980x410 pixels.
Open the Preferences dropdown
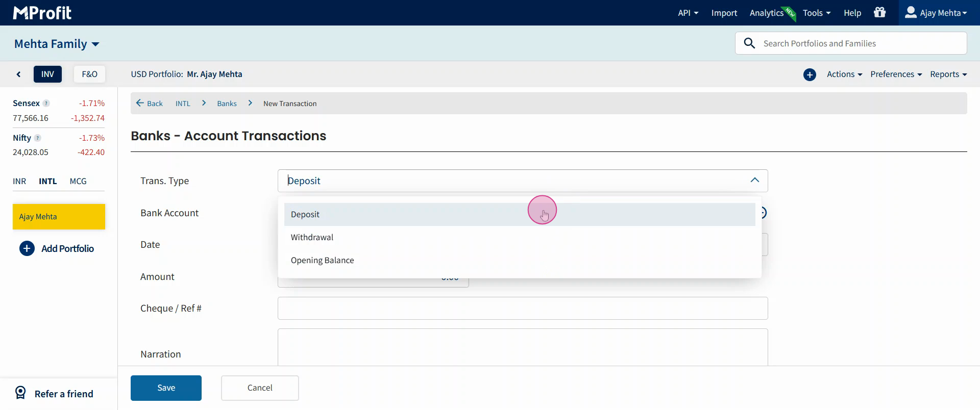point(896,74)
